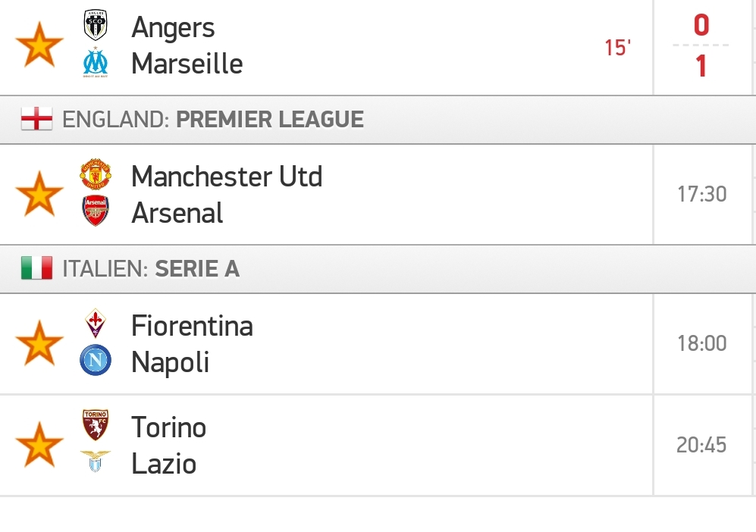Screen dimensions: 756x532
Task: Collapse the England Premier League section header
Action: [378, 120]
